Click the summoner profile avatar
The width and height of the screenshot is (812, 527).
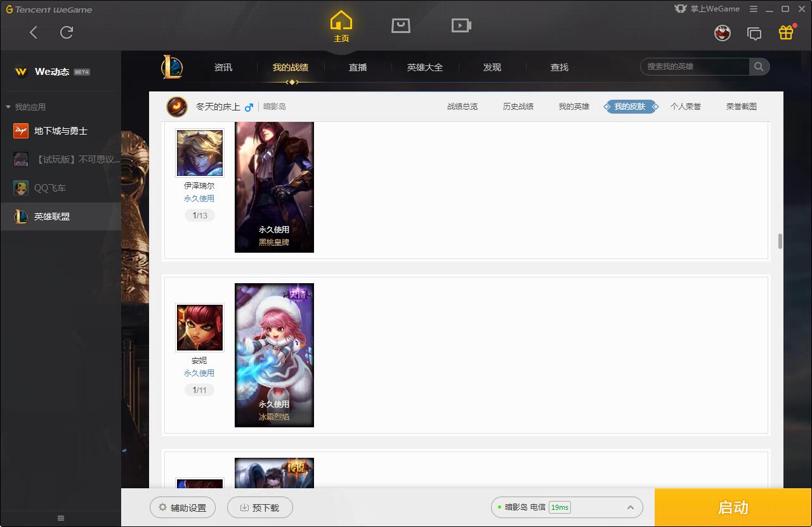tap(177, 107)
